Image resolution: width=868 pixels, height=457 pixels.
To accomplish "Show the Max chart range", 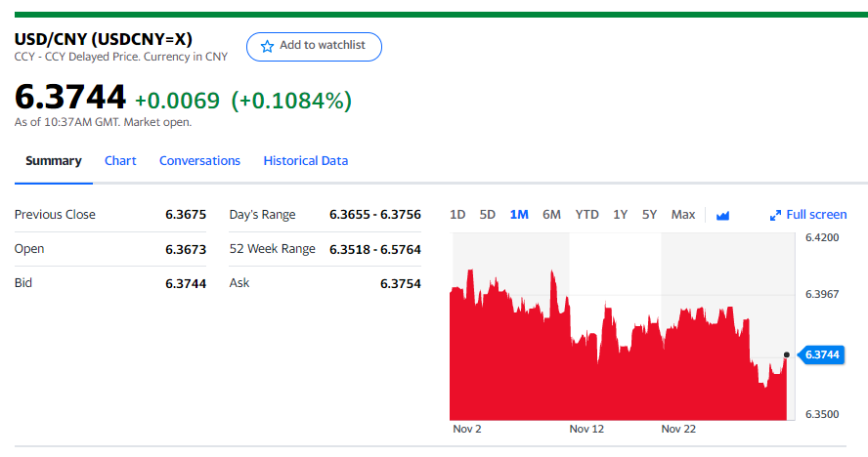I will click(x=683, y=215).
